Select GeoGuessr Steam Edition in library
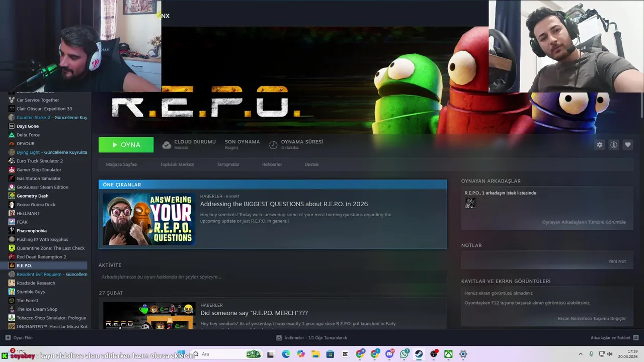 tap(42, 187)
